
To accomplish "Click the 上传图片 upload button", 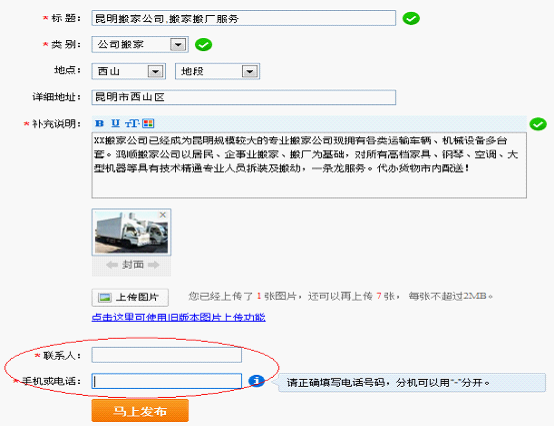I will tap(130, 297).
